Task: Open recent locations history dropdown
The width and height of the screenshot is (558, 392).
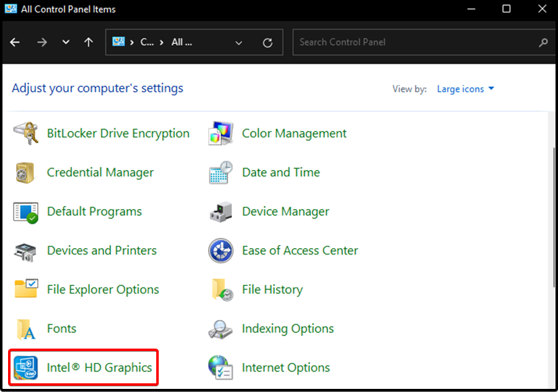Action: 66,42
